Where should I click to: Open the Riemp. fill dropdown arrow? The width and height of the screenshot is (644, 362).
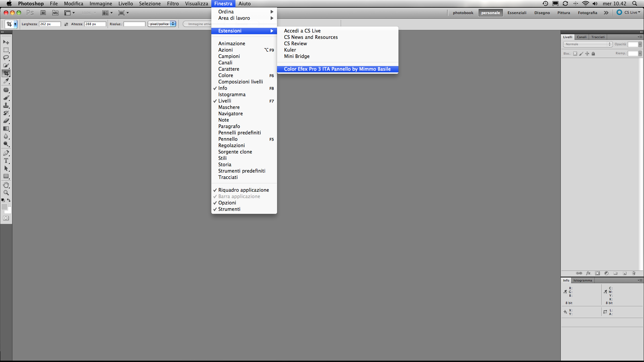click(x=640, y=53)
